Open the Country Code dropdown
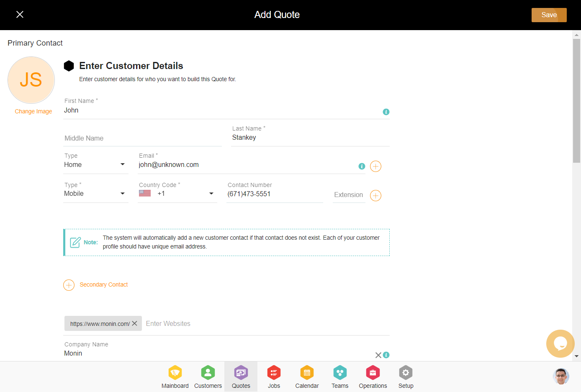 coord(177,194)
